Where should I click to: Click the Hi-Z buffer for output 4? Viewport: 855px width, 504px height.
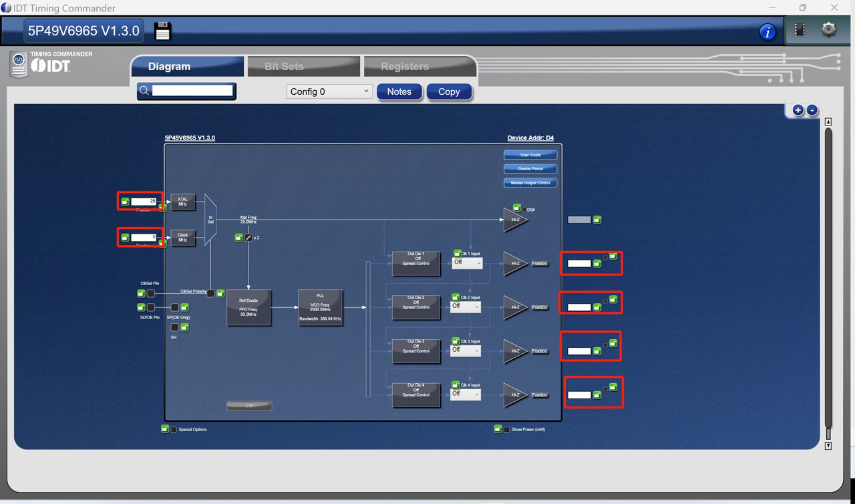(515, 395)
